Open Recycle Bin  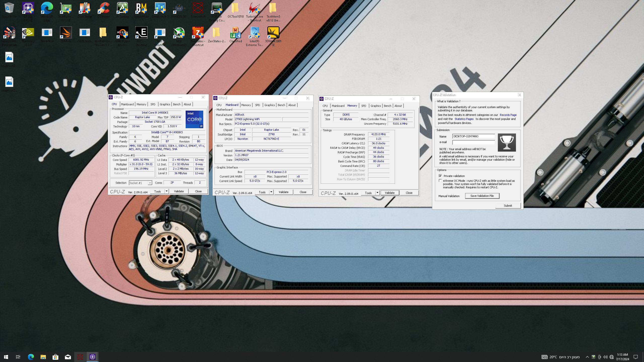click(x=9, y=10)
